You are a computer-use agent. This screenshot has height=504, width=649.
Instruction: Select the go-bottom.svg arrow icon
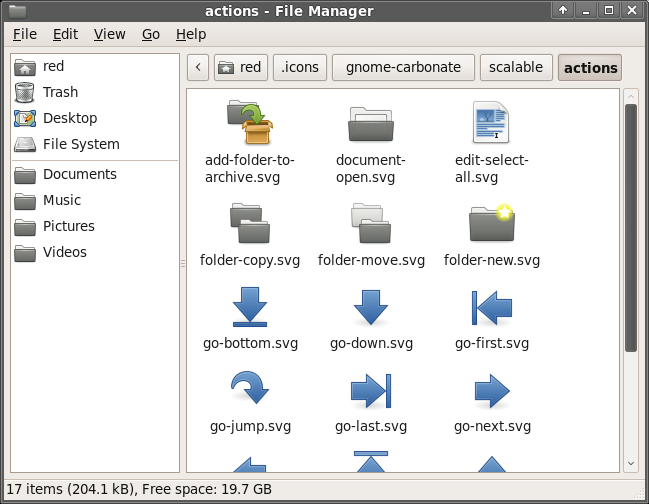pos(250,307)
